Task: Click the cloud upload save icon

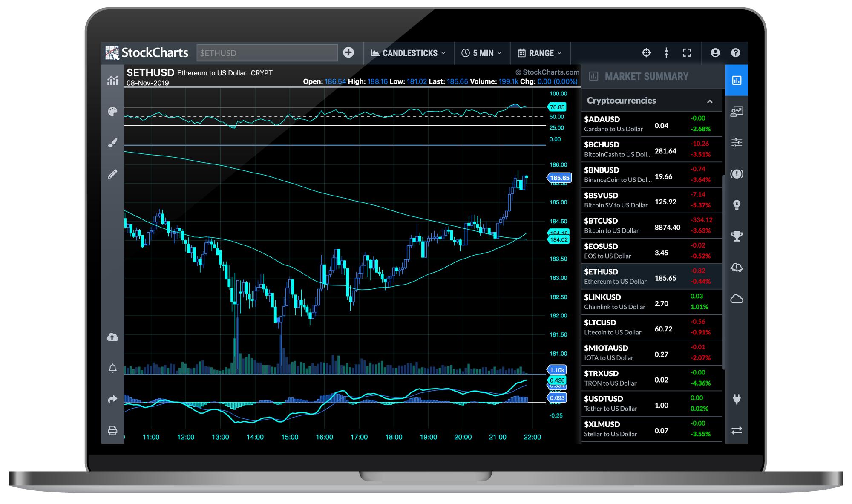Action: click(x=112, y=337)
